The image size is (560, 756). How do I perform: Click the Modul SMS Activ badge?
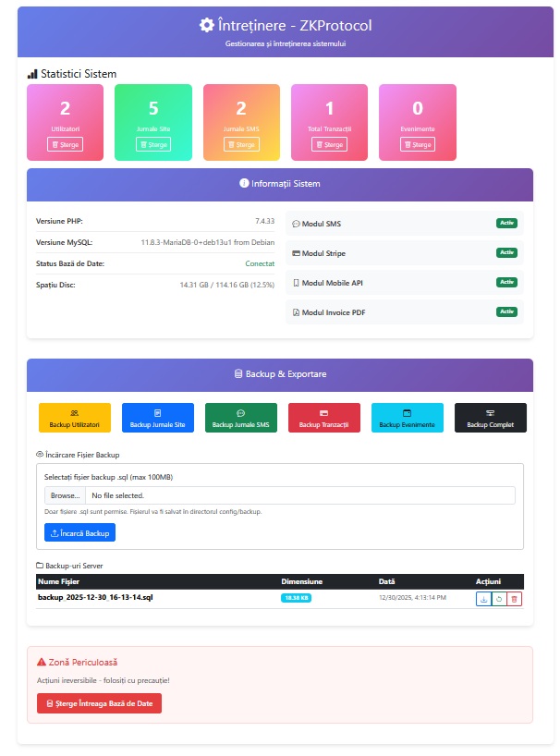pyautogui.click(x=506, y=224)
